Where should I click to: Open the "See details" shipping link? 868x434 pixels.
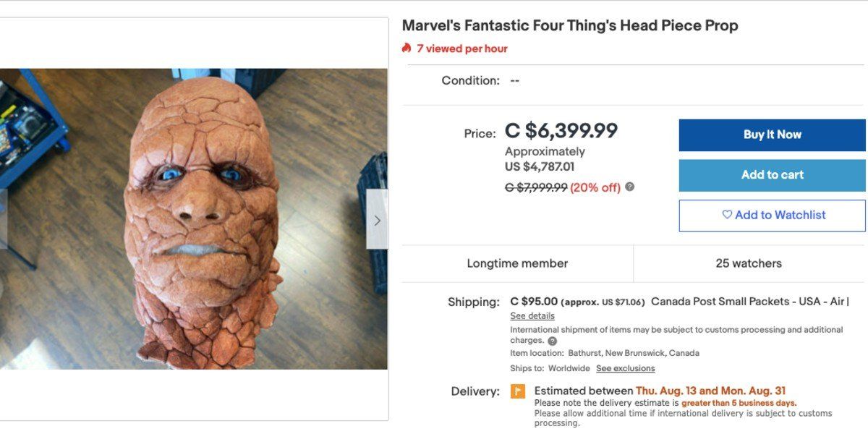coord(533,315)
